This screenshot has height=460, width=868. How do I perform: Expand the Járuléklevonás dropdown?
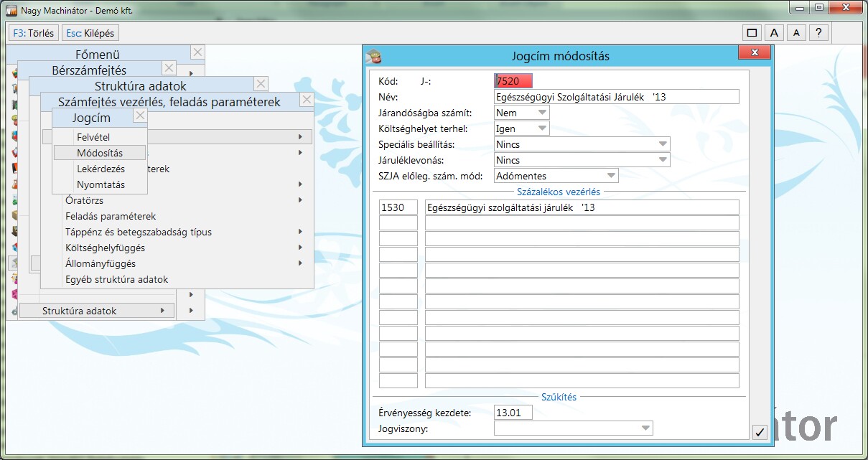pyautogui.click(x=662, y=160)
